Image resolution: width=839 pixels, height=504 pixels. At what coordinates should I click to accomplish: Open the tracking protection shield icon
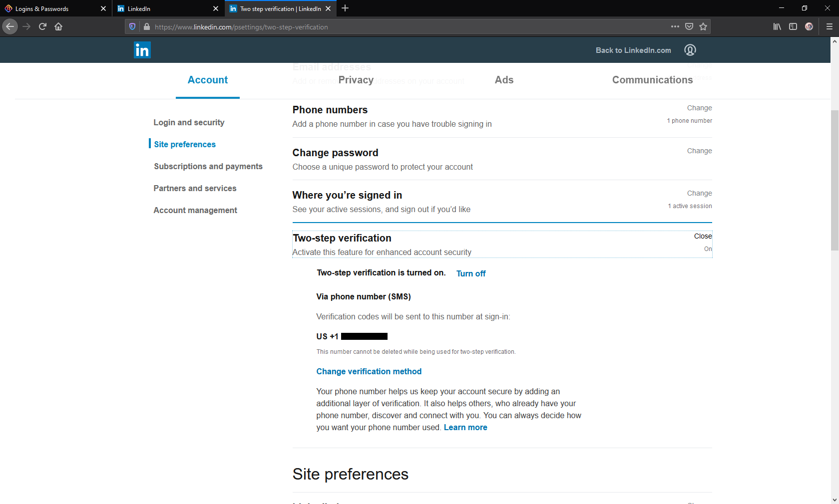tap(132, 26)
